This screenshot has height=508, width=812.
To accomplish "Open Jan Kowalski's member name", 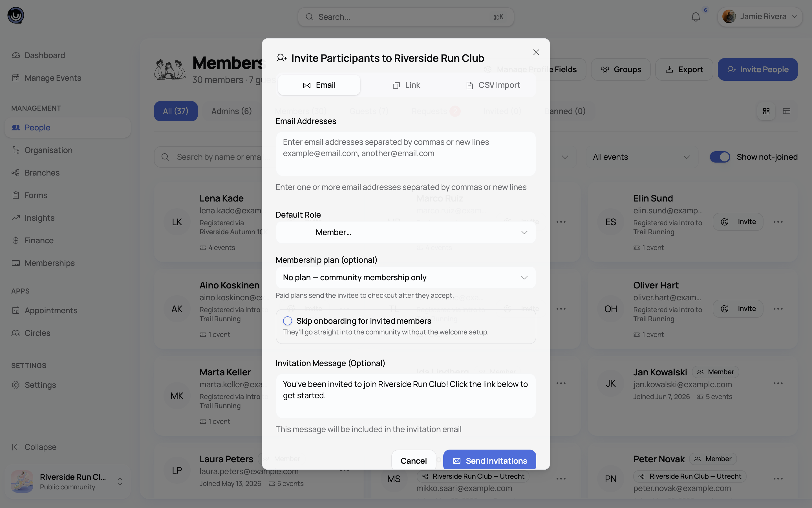I will [x=660, y=372].
